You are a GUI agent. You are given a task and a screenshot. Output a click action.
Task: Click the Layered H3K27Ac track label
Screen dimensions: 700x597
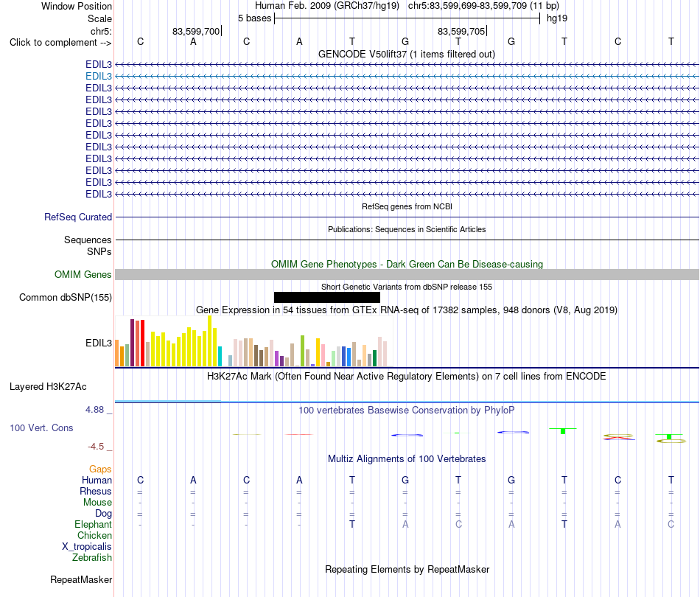[x=48, y=387]
